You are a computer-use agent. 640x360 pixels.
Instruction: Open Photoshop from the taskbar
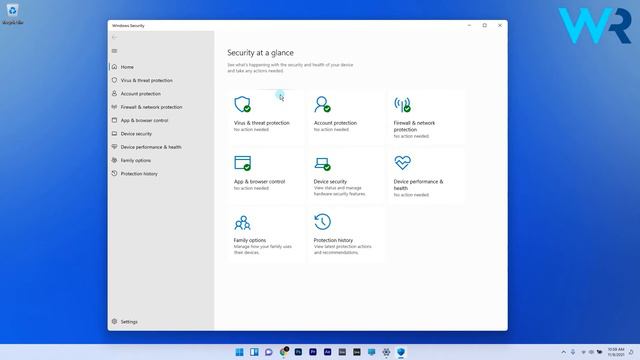(x=298, y=352)
